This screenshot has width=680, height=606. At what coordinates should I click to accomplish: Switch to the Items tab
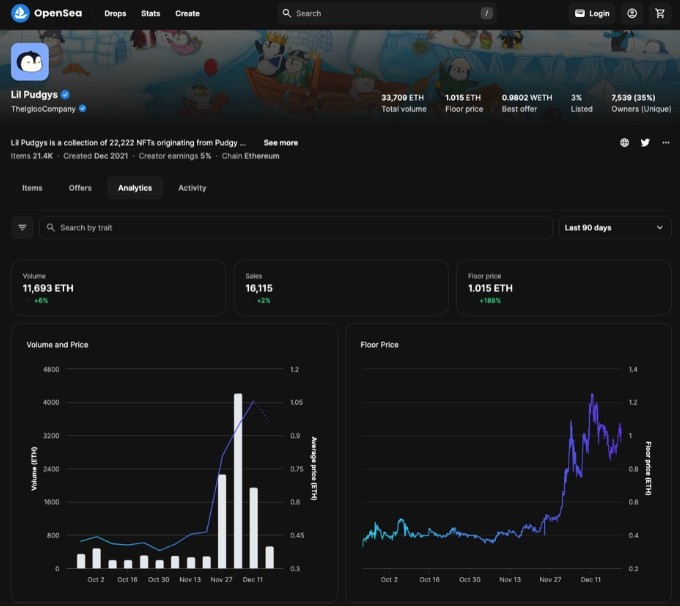(x=32, y=188)
